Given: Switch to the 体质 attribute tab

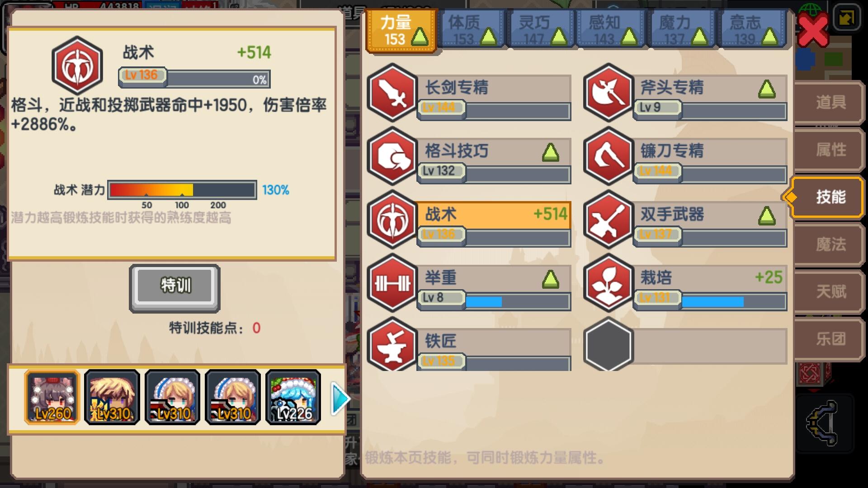Looking at the screenshot, I should point(472,30).
